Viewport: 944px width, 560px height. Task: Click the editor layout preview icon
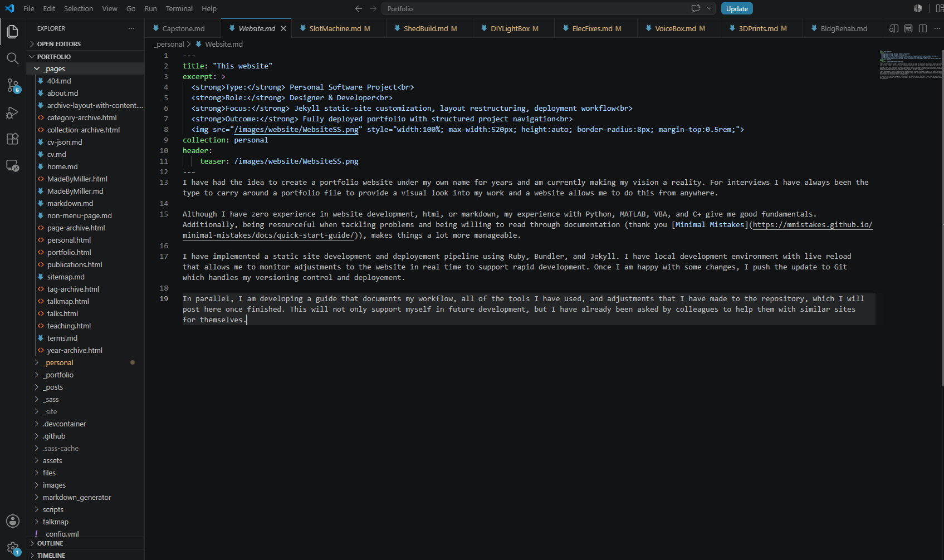click(908, 28)
